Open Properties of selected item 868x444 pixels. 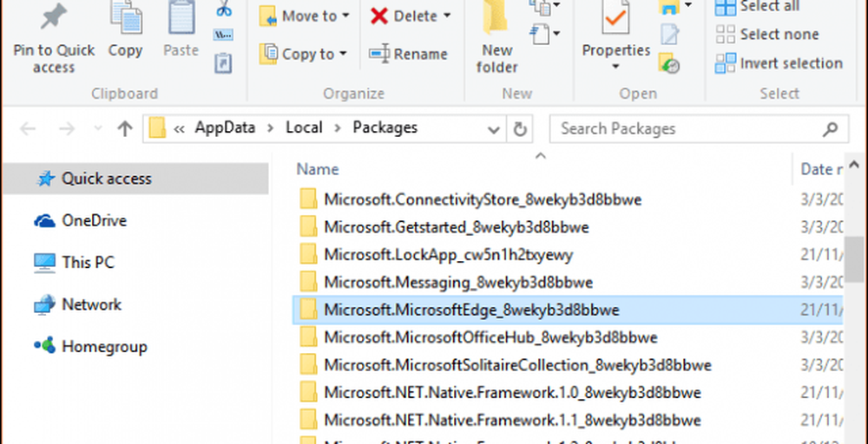point(616,30)
